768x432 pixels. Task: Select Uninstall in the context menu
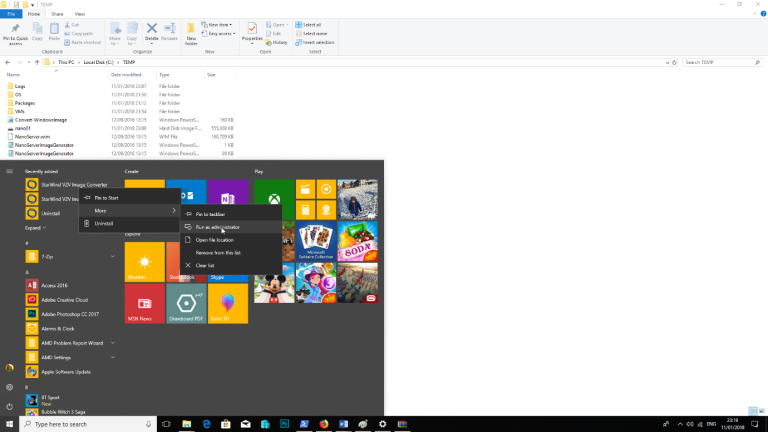coord(104,223)
